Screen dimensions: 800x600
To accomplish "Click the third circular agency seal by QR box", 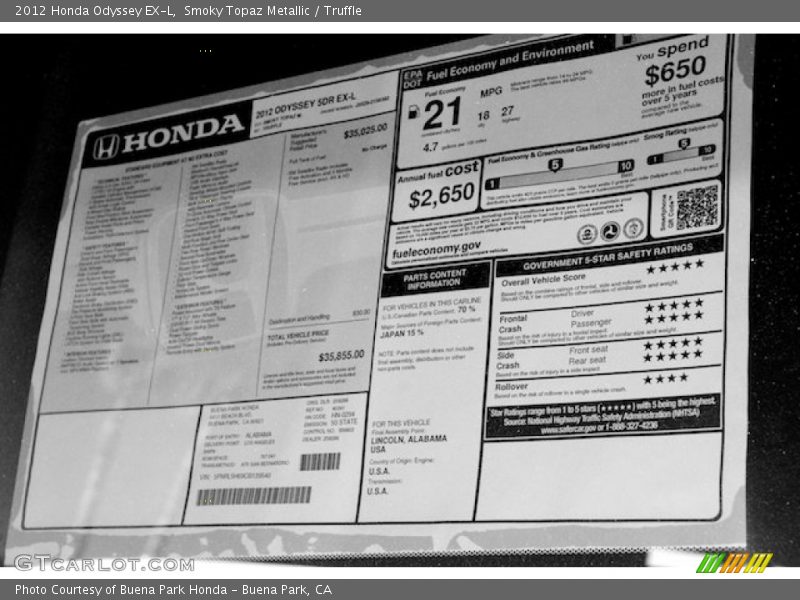I will (x=633, y=228).
